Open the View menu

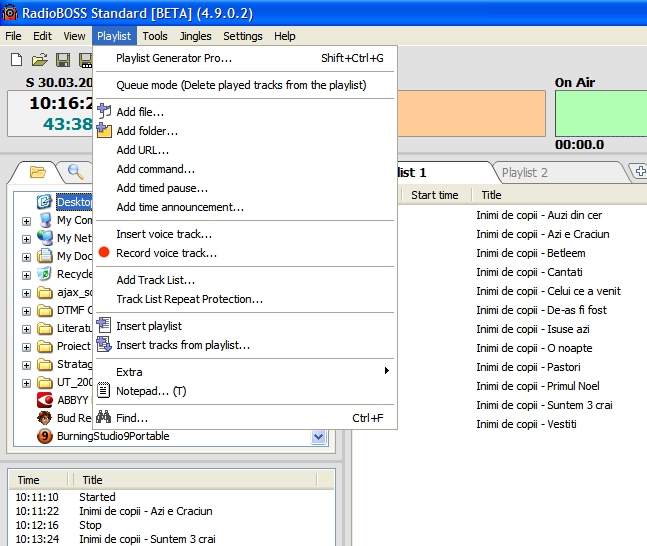(74, 36)
